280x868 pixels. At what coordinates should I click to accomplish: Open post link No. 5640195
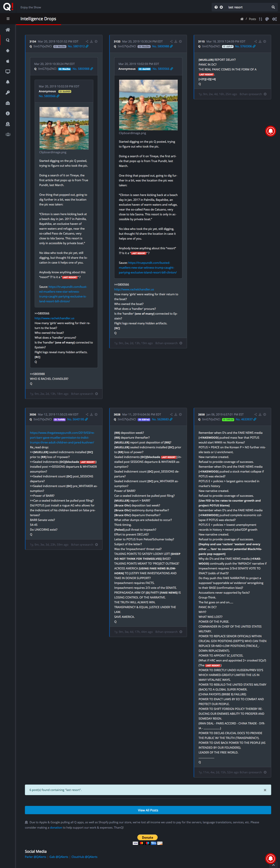coord(77,419)
